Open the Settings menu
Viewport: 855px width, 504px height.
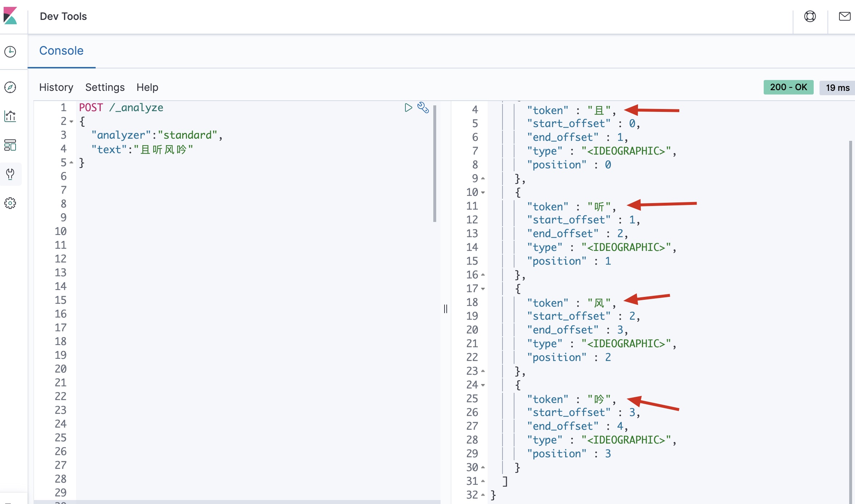click(x=105, y=87)
